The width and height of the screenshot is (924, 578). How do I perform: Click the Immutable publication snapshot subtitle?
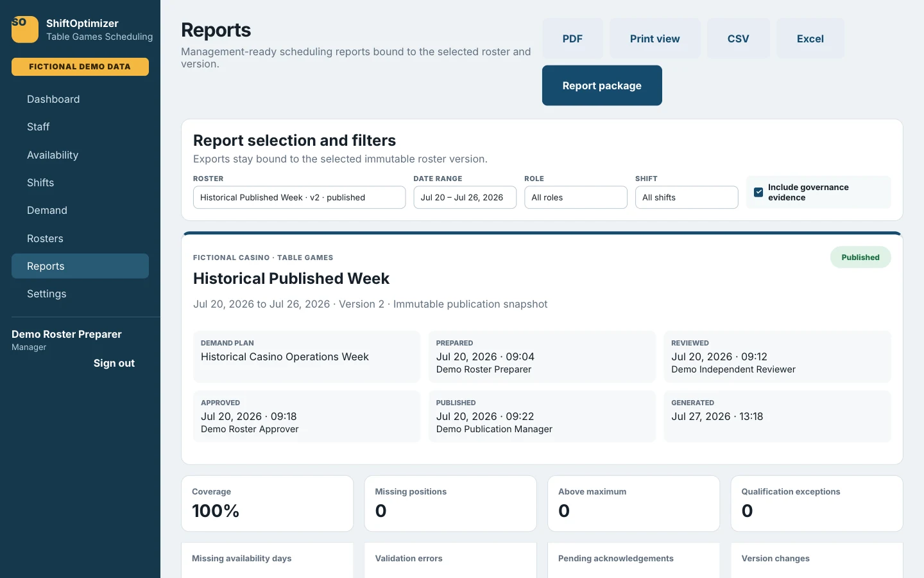click(x=470, y=304)
